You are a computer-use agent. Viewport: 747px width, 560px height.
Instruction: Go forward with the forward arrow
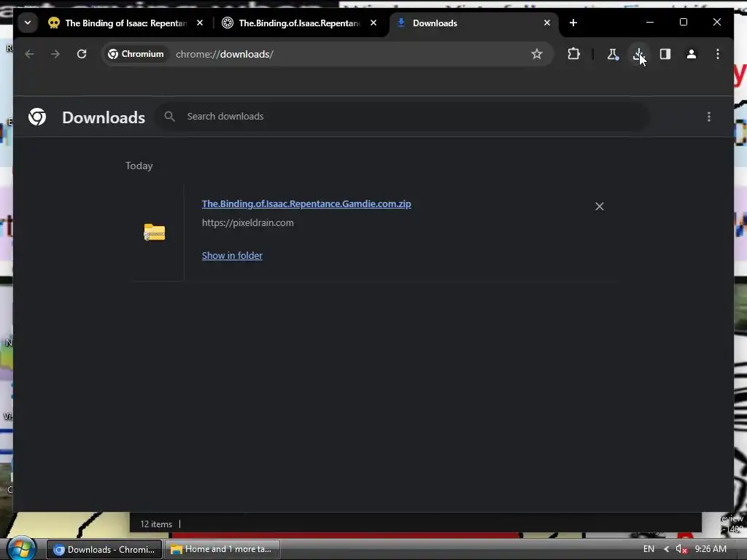55,54
